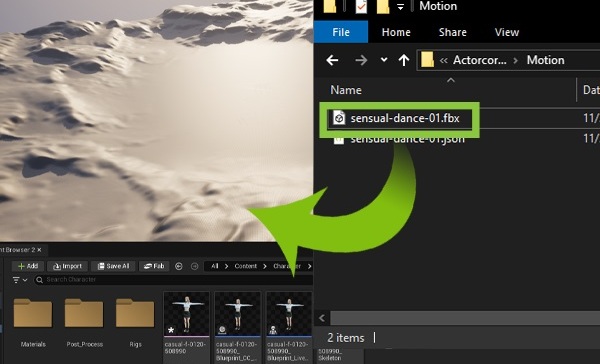600x364 pixels.
Task: Open the Home ribbon tab in Explorer
Action: click(396, 32)
